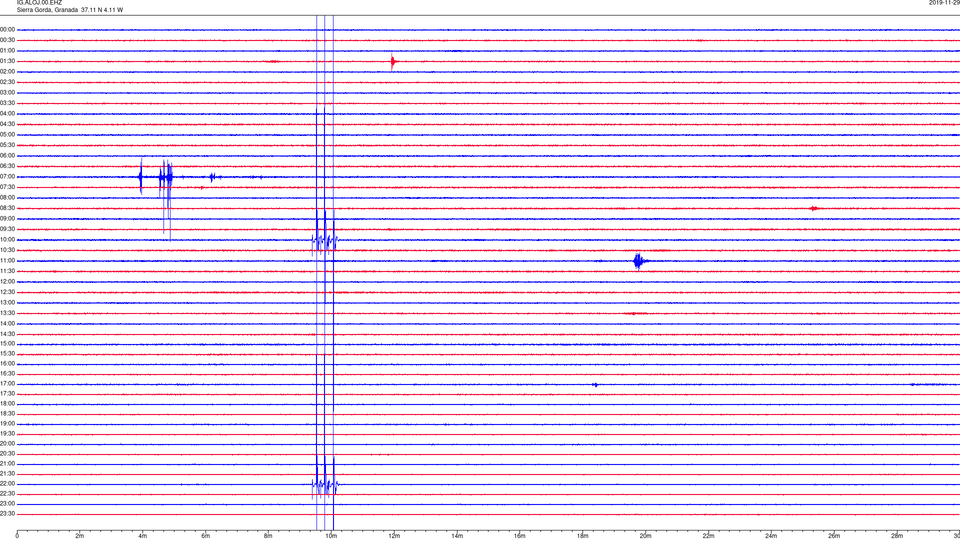960x540 pixels.
Task: Select the 00:30 trace time label
Action: tap(7, 40)
